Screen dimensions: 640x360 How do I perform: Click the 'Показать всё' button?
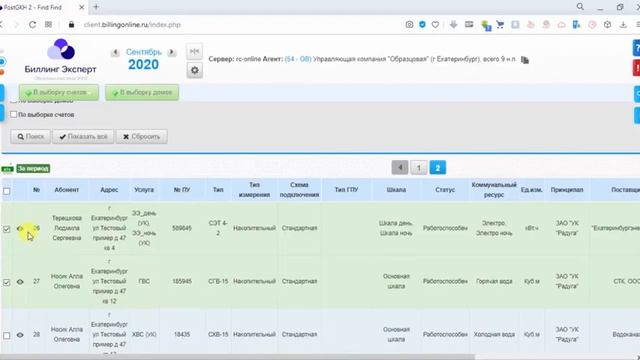pyautogui.click(x=83, y=137)
